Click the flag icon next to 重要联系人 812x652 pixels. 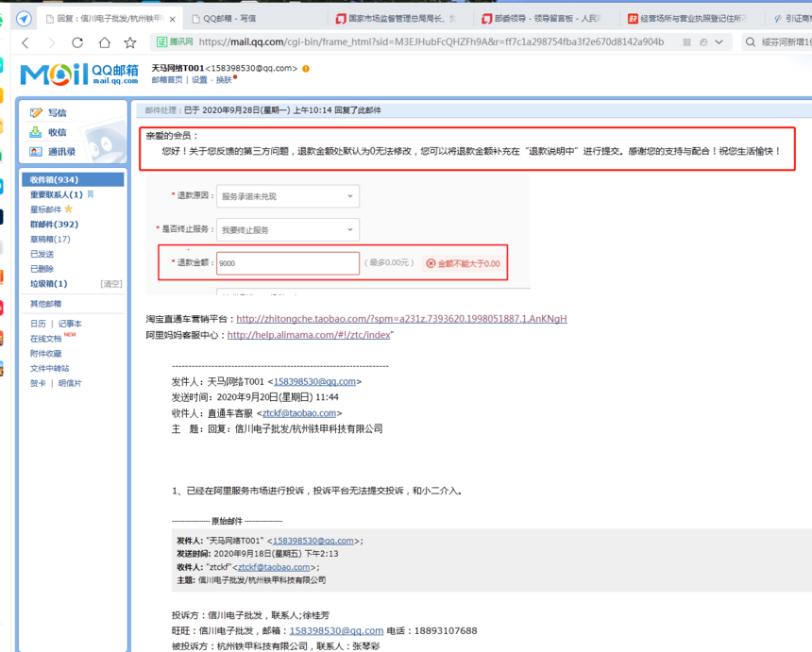click(91, 194)
